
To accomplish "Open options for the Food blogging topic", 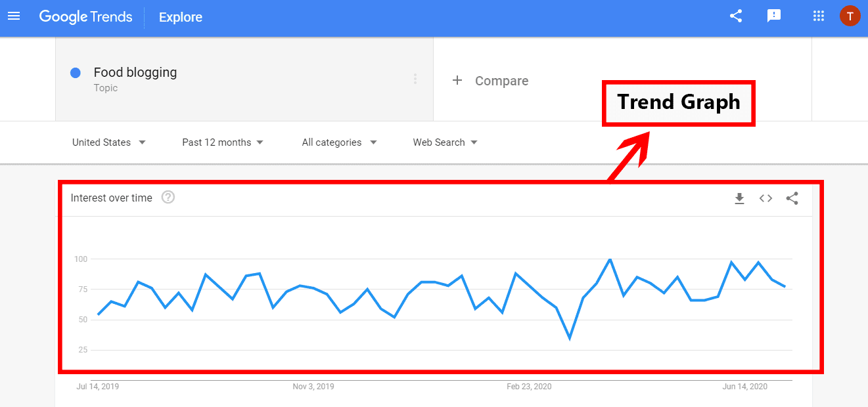I will click(415, 78).
